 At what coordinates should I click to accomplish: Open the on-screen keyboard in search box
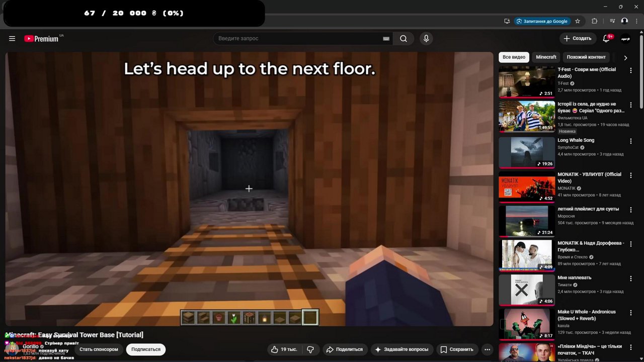[x=386, y=39]
